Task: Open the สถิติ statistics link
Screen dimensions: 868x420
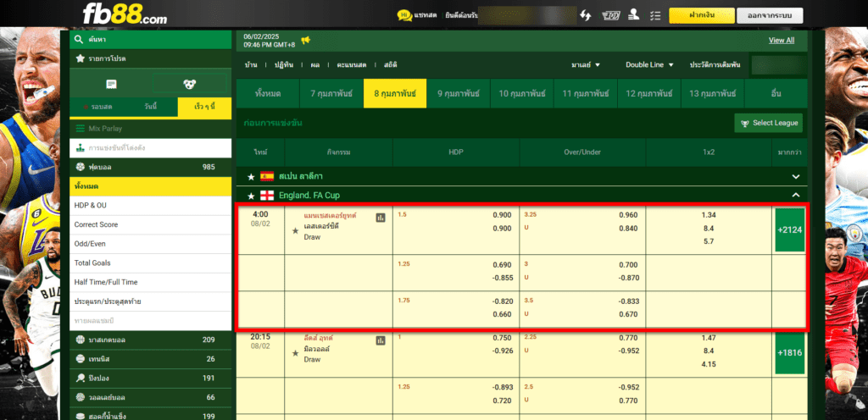Action: (x=390, y=64)
